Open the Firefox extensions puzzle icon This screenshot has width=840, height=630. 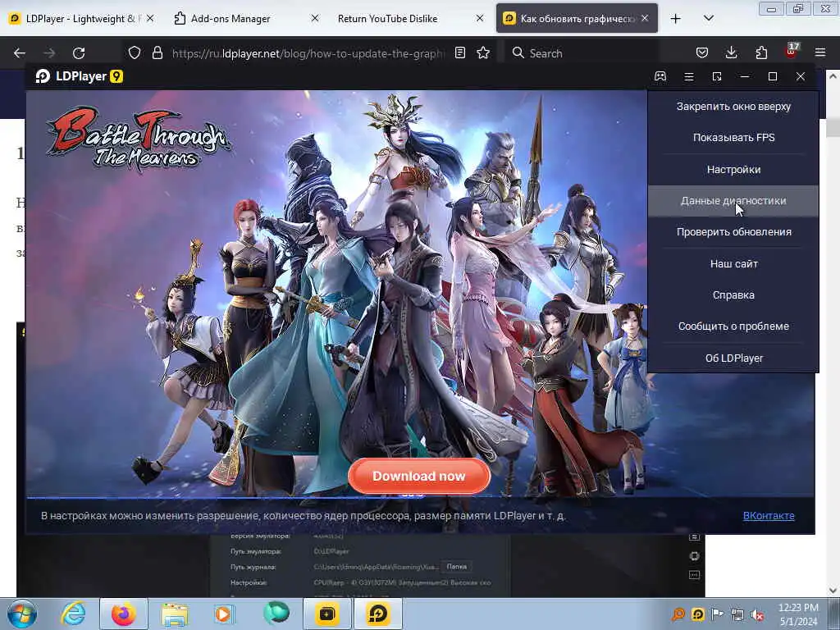[761, 52]
